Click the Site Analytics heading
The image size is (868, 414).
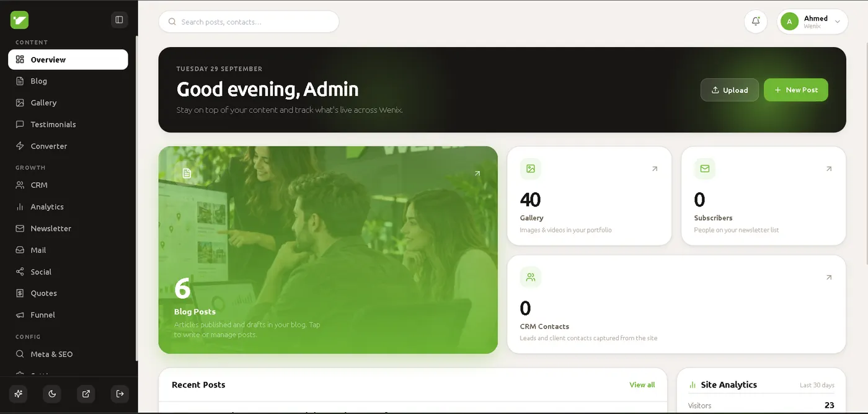tap(728, 385)
